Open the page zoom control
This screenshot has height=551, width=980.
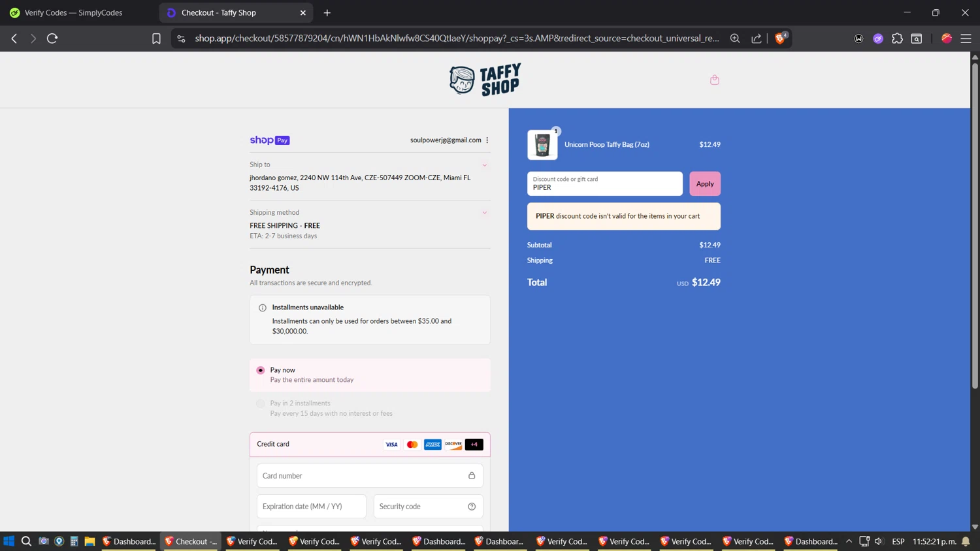pyautogui.click(x=735, y=39)
